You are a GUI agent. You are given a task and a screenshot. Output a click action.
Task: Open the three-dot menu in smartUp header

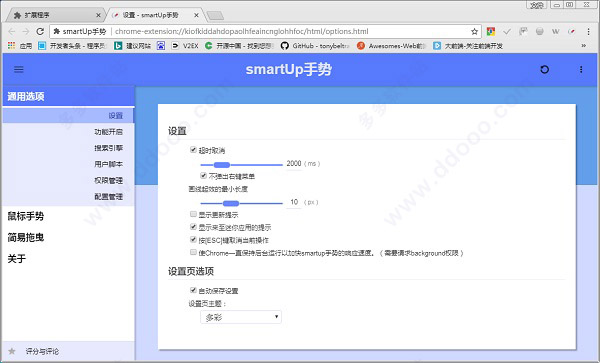[581, 69]
